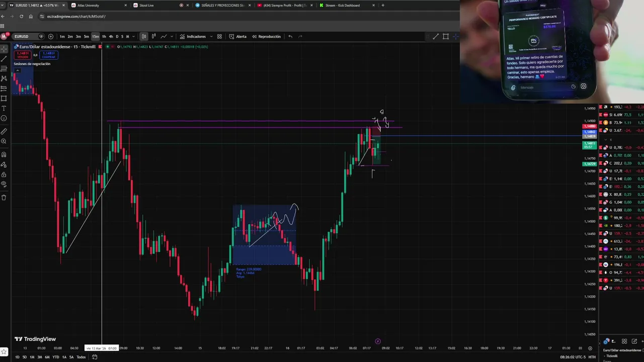Switch to the Skool Live browser tab
The height and width of the screenshot is (362, 644).
point(161,5)
